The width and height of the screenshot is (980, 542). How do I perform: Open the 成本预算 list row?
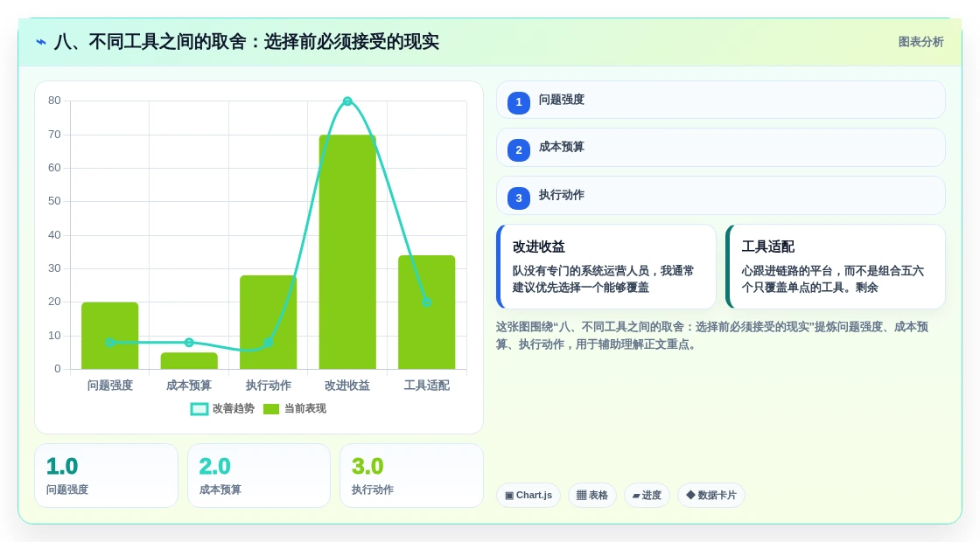pos(721,148)
